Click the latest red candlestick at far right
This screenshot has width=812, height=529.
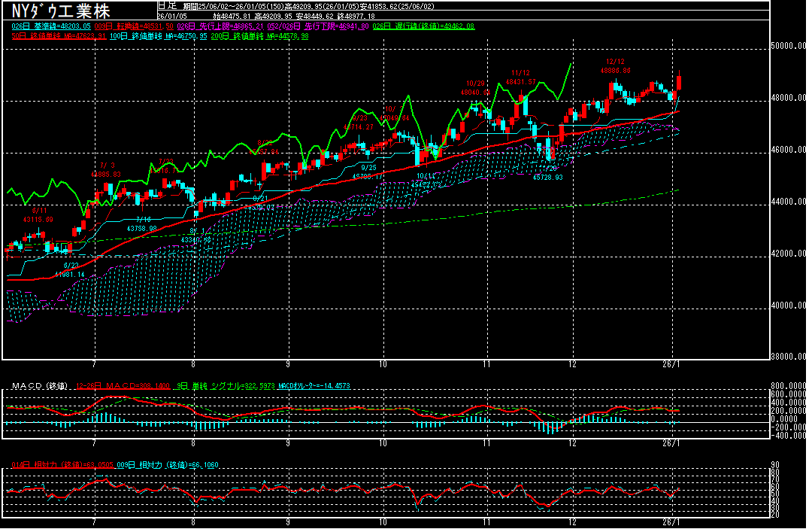[679, 84]
